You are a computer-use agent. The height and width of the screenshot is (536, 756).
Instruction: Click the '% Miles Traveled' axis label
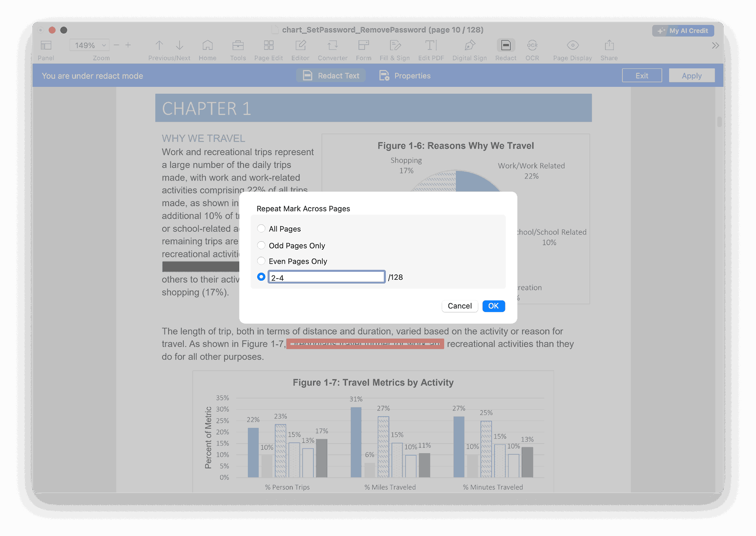[x=390, y=487]
